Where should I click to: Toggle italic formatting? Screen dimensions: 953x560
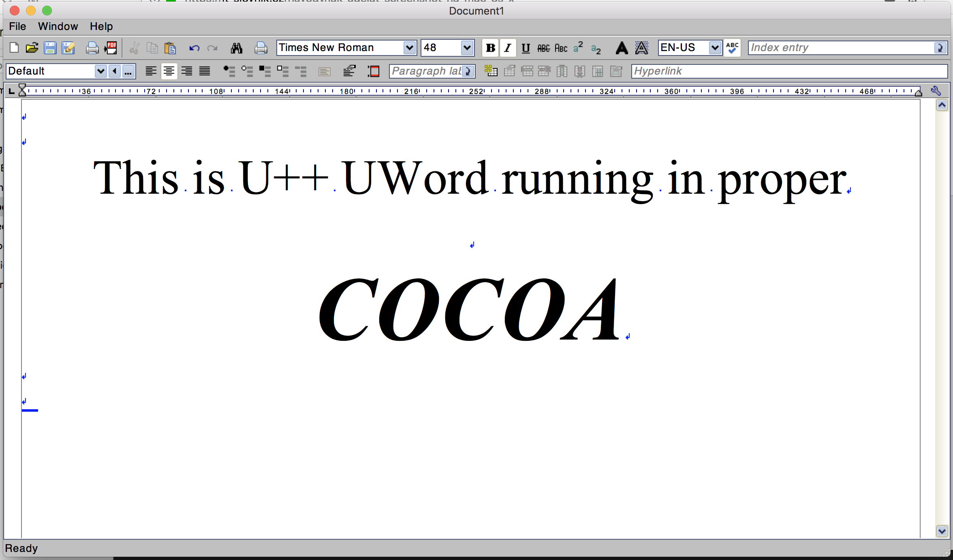pos(508,48)
